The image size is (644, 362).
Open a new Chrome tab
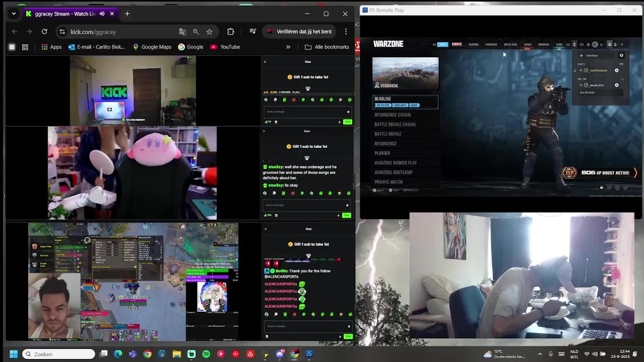tap(127, 14)
